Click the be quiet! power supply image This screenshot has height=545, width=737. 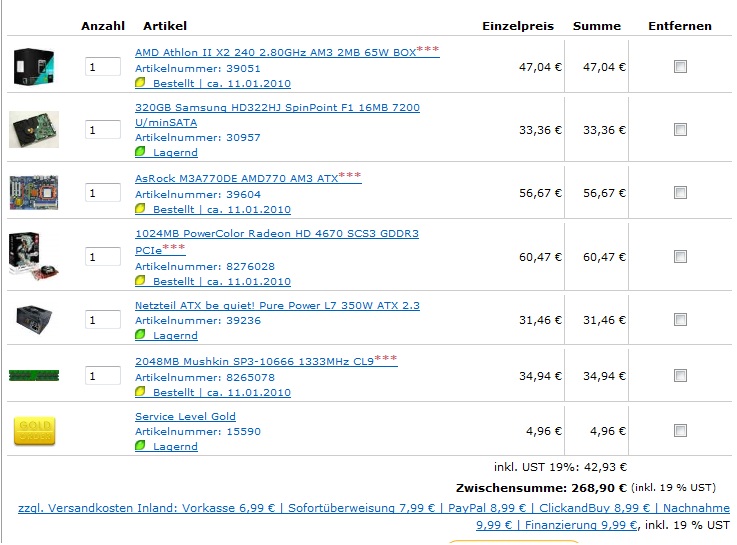coord(34,319)
